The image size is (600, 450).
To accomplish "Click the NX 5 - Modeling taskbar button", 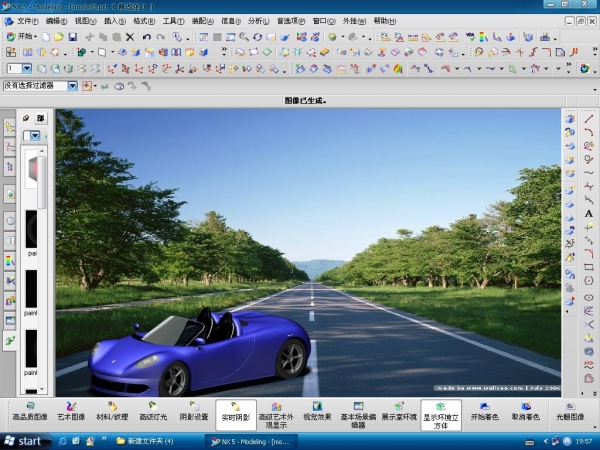I will 250,441.
